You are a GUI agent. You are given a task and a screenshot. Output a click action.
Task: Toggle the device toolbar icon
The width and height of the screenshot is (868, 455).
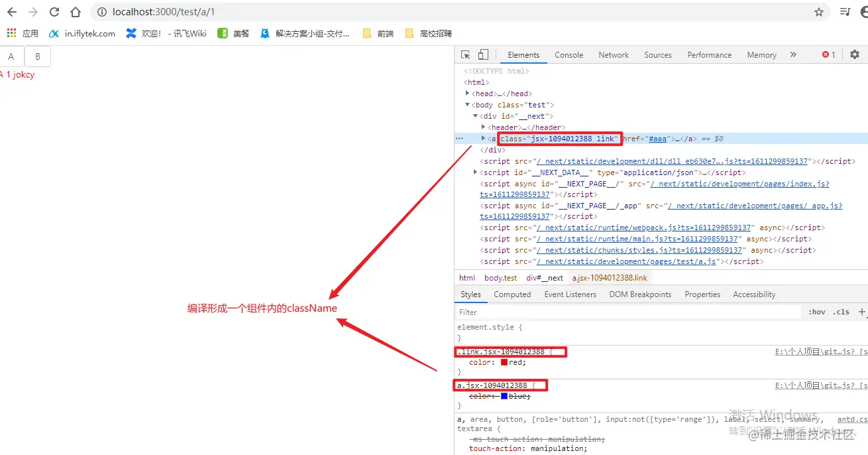point(483,55)
